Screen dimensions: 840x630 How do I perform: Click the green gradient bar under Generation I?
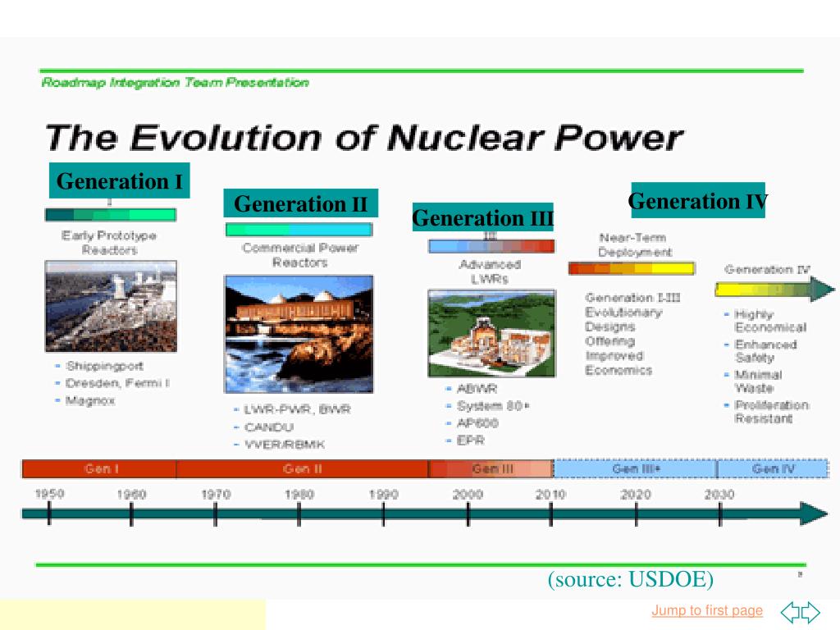point(111,215)
